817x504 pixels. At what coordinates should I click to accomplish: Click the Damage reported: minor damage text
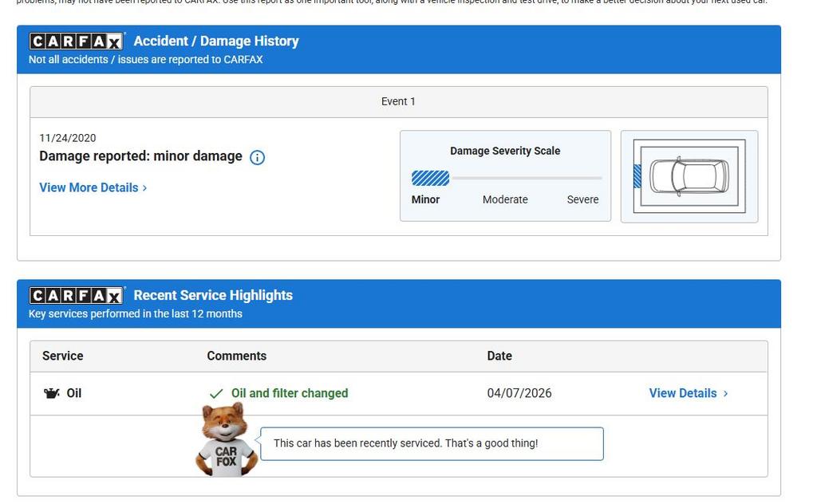(140, 156)
